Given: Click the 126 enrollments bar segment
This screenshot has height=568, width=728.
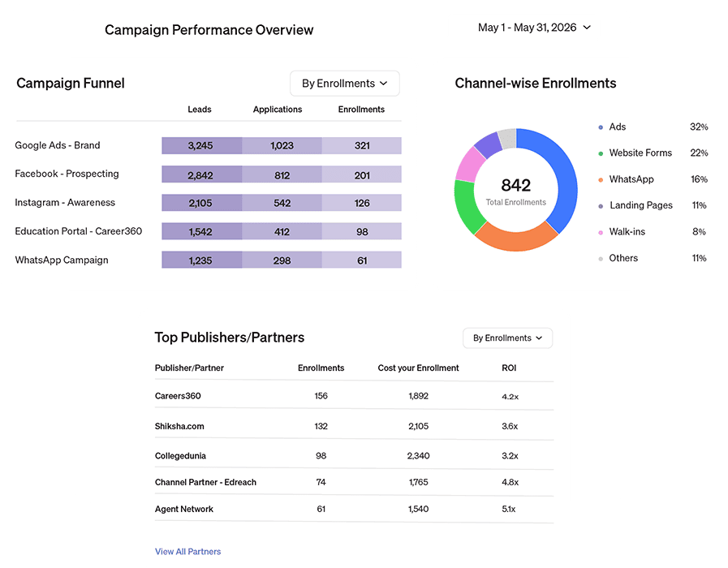Looking at the screenshot, I should (362, 203).
